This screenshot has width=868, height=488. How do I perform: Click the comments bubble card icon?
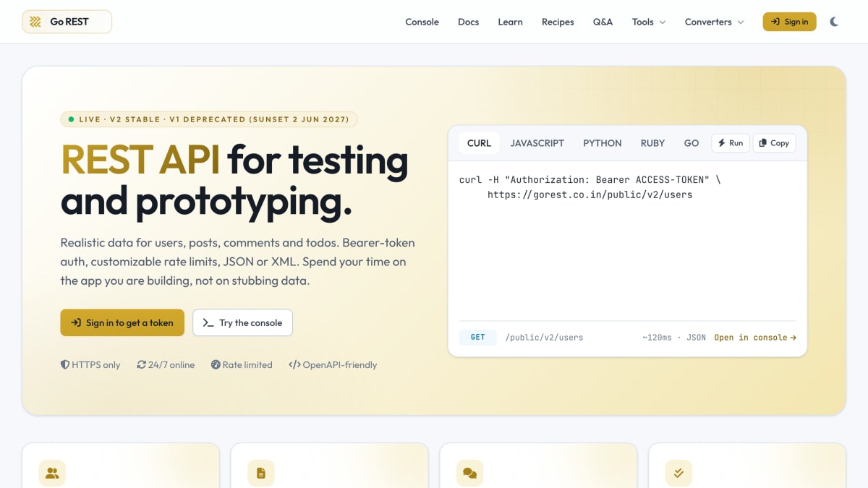pyautogui.click(x=469, y=474)
